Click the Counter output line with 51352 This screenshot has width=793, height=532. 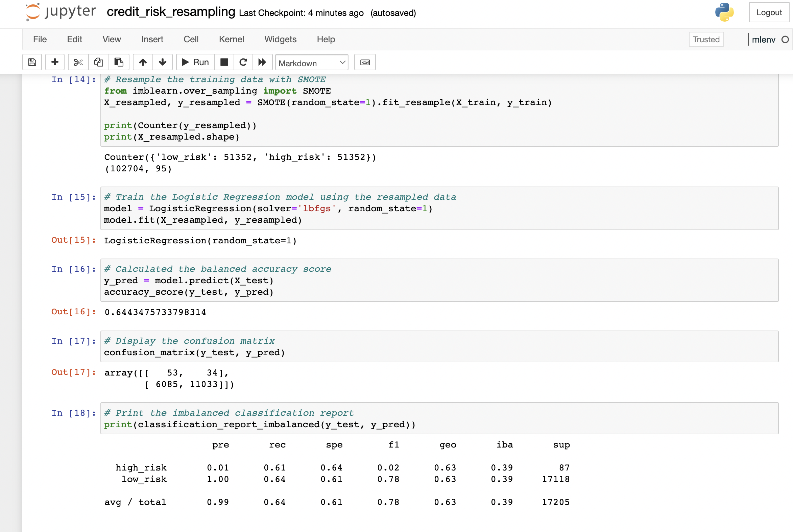240,157
